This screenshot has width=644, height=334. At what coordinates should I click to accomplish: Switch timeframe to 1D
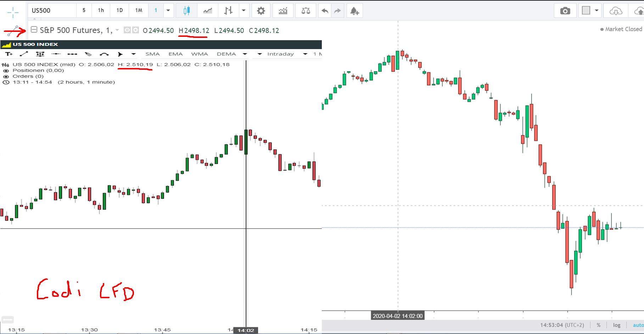point(119,11)
